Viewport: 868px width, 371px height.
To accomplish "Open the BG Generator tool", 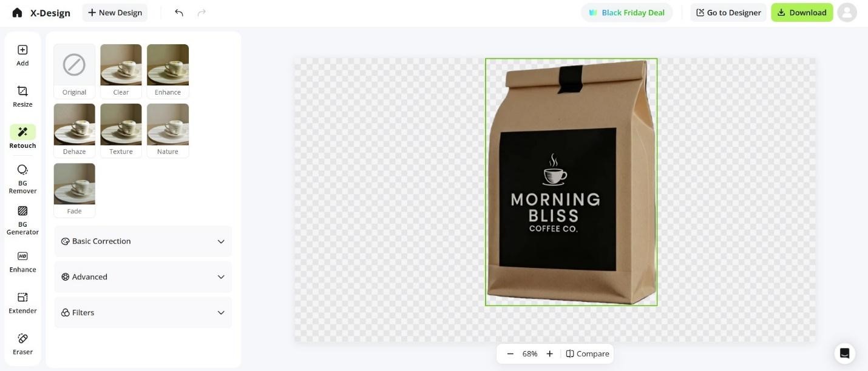I will coord(22,220).
